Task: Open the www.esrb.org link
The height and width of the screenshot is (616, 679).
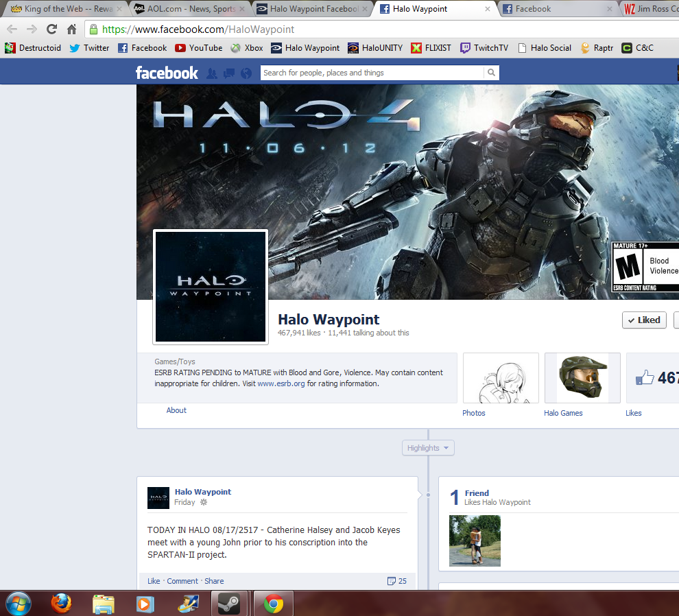Action: click(x=281, y=383)
